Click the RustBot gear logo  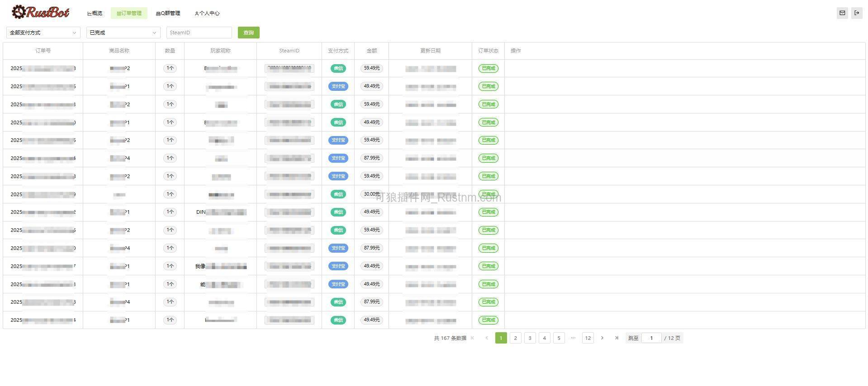coord(40,12)
